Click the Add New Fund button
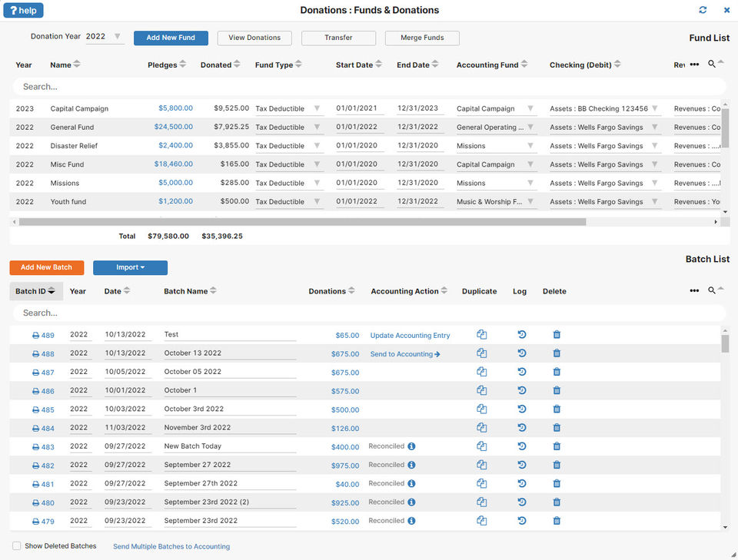This screenshot has height=560, width=738. 171,38
